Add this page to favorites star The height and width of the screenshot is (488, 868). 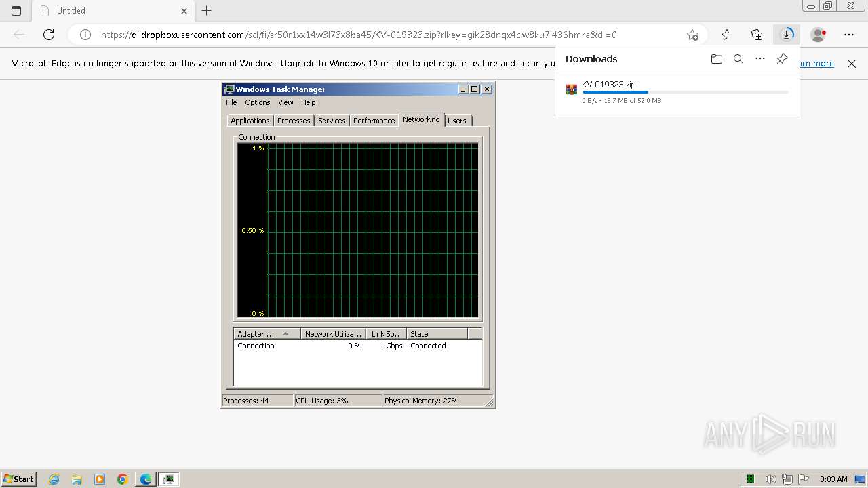click(x=692, y=35)
